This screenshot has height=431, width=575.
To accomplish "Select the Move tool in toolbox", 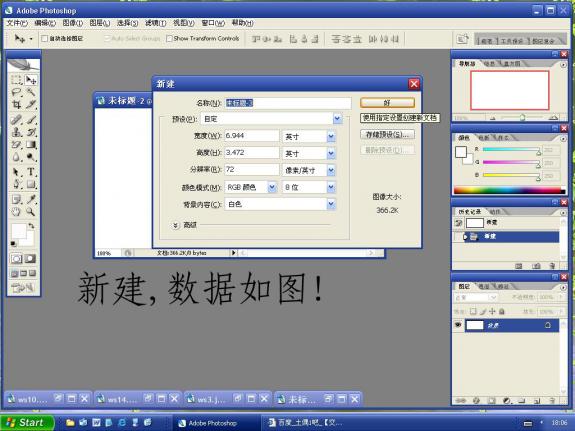I will [x=31, y=80].
